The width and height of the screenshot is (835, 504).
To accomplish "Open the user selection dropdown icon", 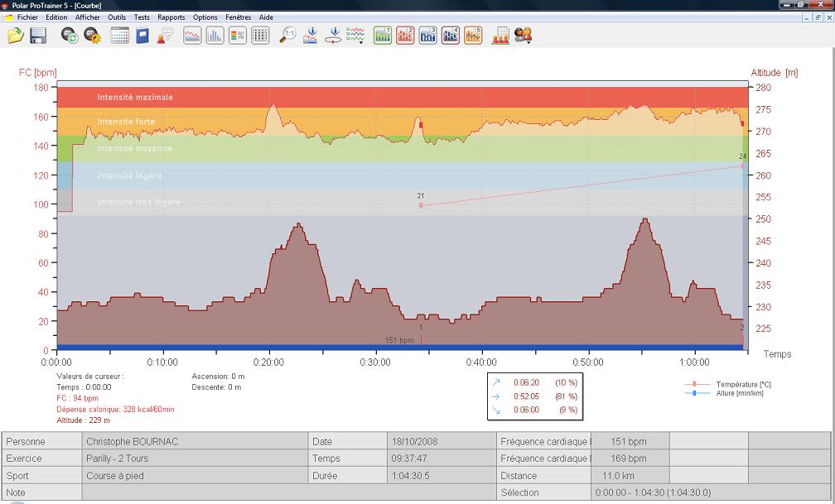I will coord(524,36).
